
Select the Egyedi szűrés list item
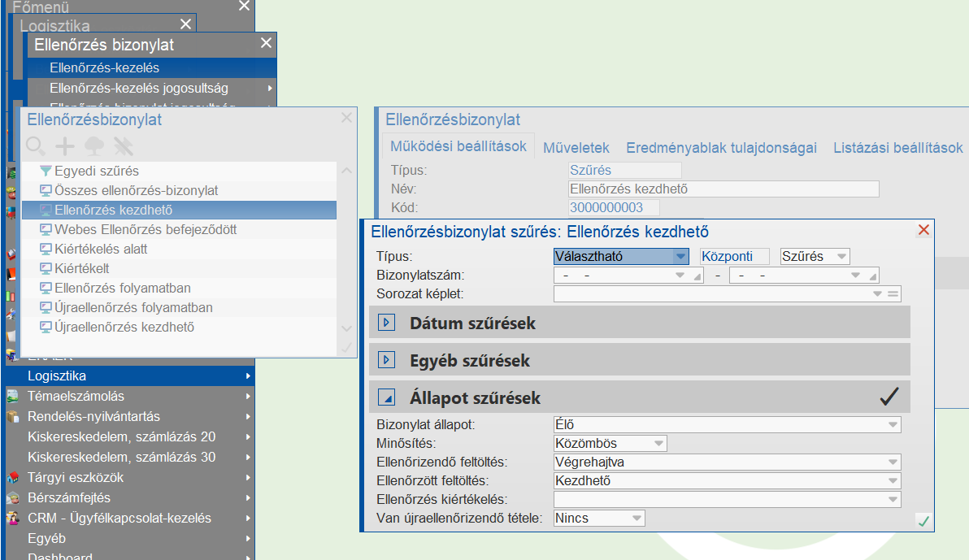tap(179, 171)
